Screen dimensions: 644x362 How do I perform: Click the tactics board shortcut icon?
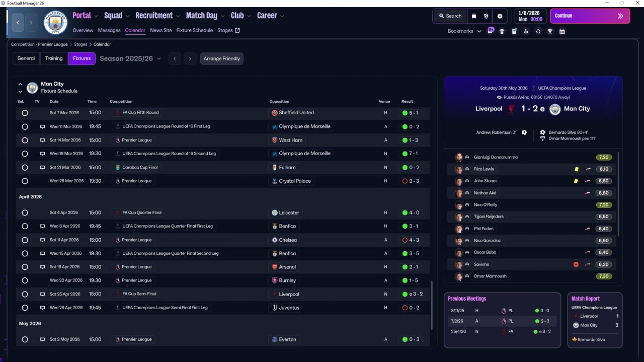click(514, 31)
